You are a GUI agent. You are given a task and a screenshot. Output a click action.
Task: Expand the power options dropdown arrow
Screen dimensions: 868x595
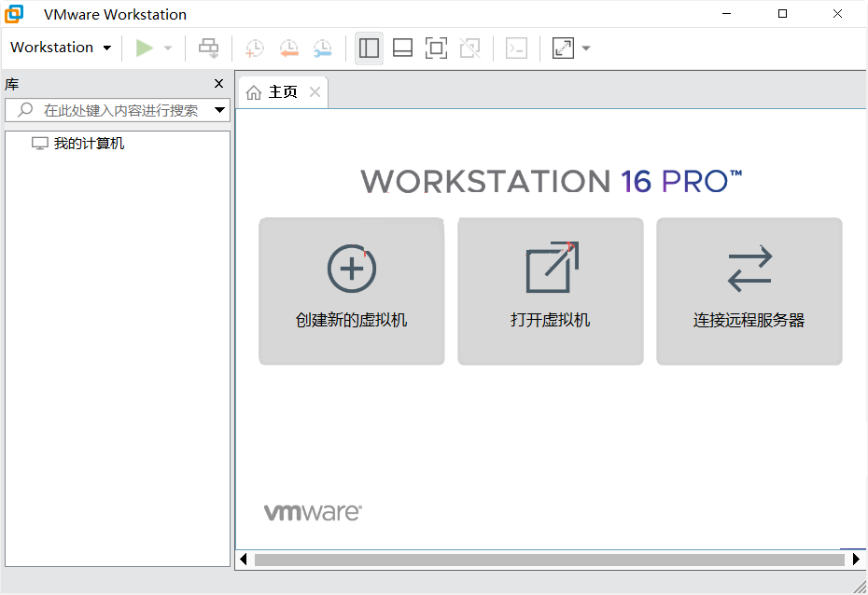[168, 48]
